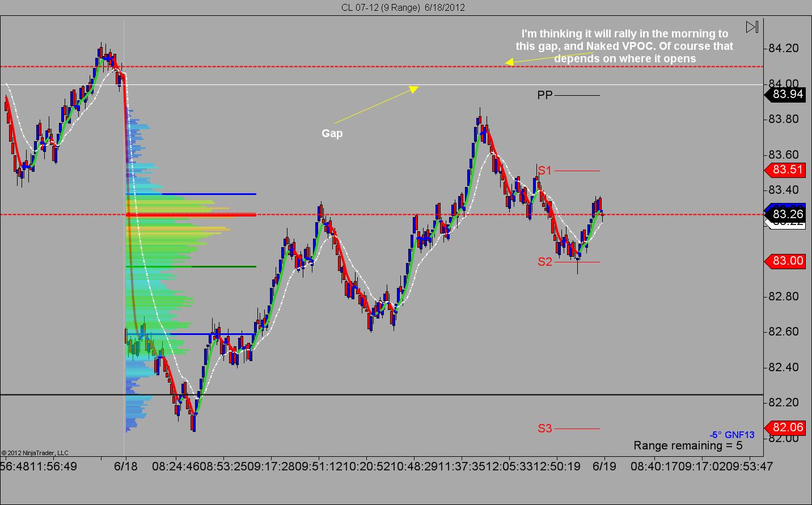Click the 2012 NinjaTrader, LLC copyright text
This screenshot has height=505, width=812.
click(35, 452)
